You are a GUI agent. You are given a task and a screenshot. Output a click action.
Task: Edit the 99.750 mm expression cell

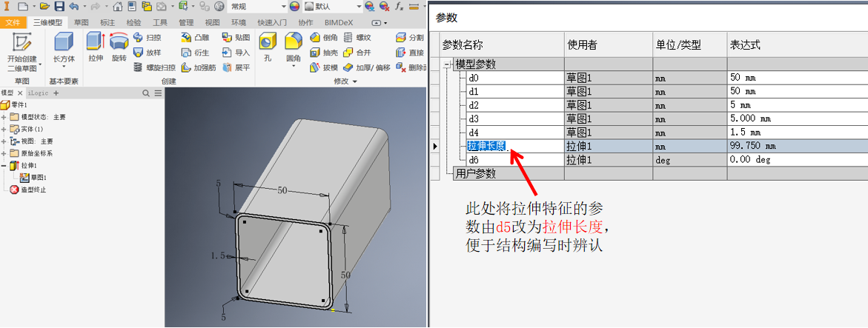tap(797, 146)
